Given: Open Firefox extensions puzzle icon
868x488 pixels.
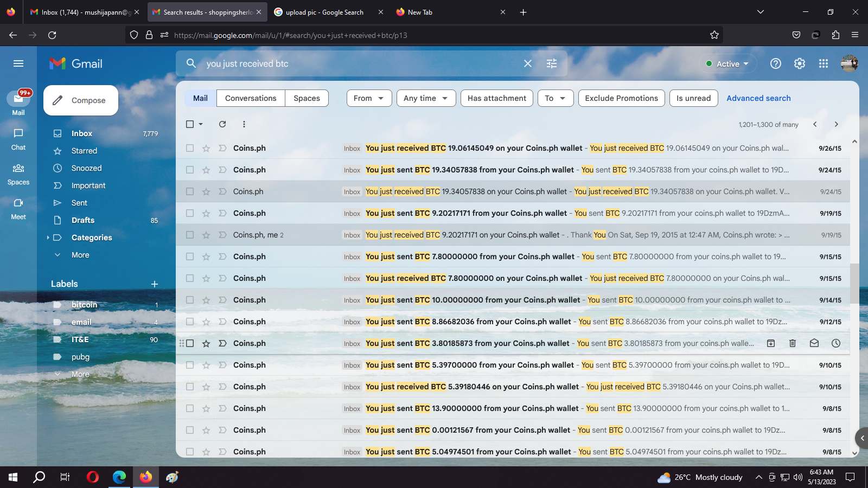Looking at the screenshot, I should [x=835, y=35].
